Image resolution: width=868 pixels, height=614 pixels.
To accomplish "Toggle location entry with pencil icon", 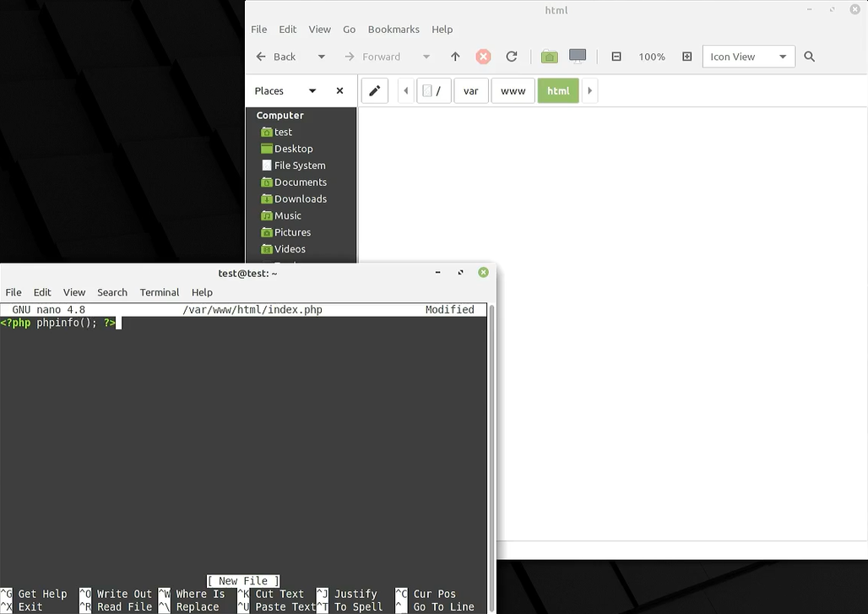I will point(374,91).
